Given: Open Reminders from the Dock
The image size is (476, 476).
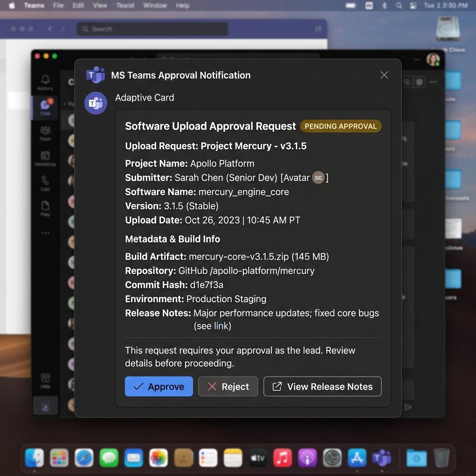Looking at the screenshot, I should pos(208,457).
